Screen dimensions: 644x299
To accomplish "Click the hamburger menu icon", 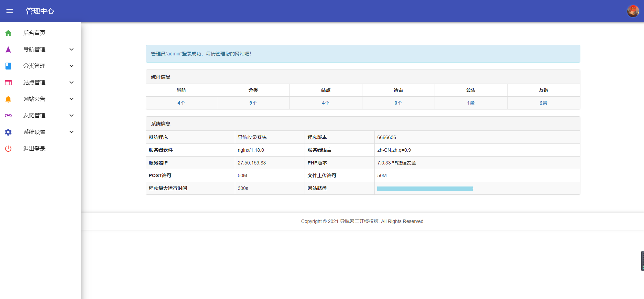I will click(10, 11).
